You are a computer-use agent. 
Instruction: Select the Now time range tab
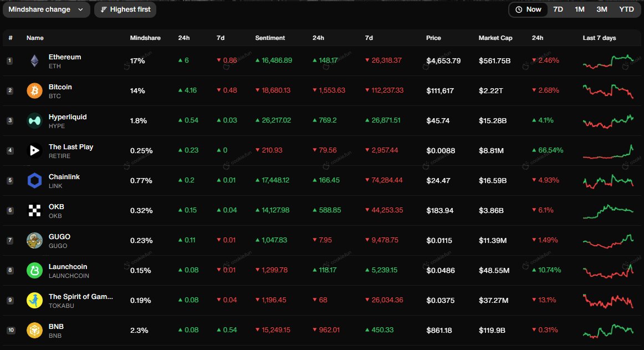(x=529, y=9)
